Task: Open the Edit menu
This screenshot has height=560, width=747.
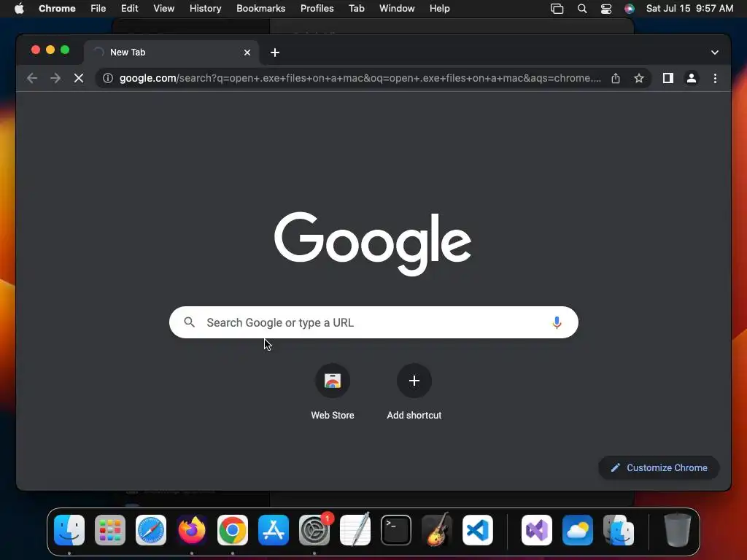Action: point(129,9)
